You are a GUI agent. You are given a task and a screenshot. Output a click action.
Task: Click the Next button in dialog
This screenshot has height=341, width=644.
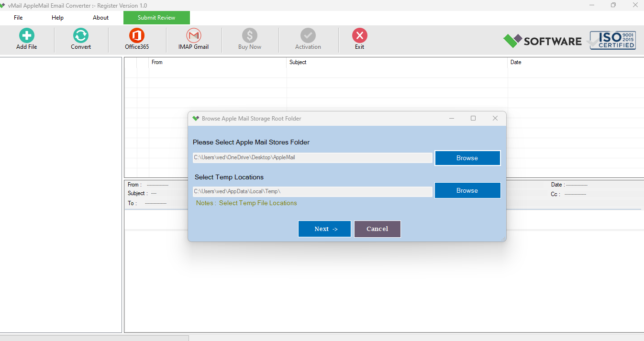(x=324, y=229)
